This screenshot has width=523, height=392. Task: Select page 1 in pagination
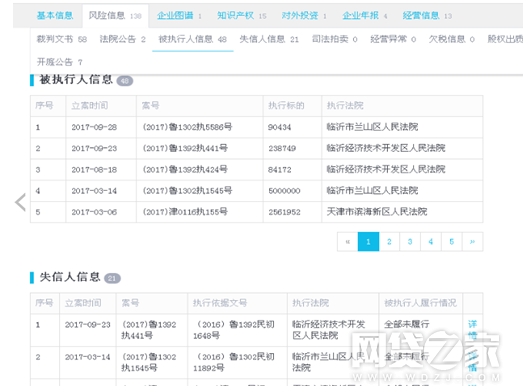tap(368, 242)
